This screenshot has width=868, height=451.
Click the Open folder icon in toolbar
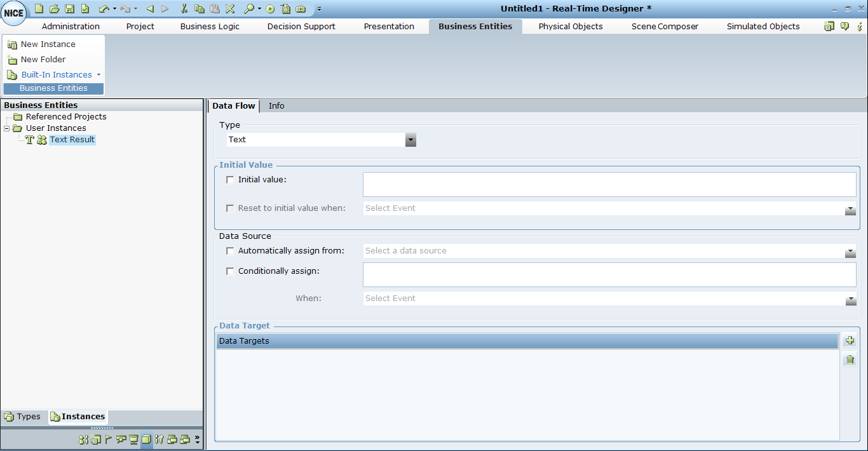54,9
